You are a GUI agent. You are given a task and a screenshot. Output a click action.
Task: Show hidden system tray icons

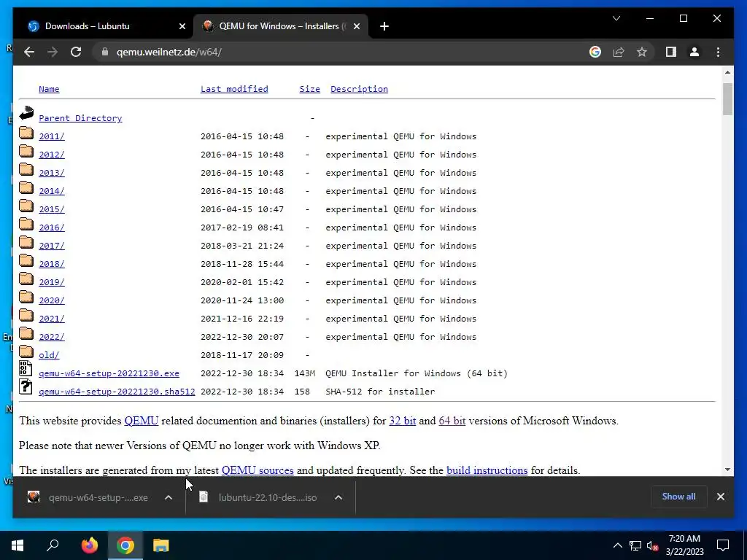click(x=617, y=545)
